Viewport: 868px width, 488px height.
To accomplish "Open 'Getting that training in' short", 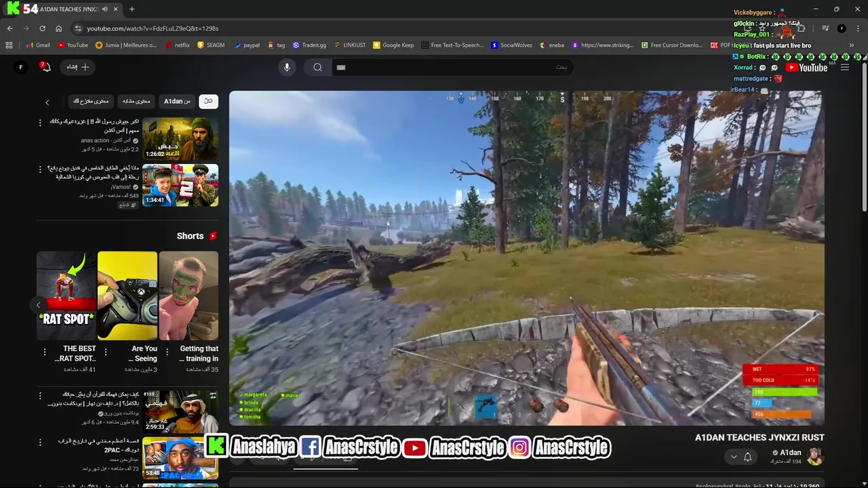I will 189,296.
